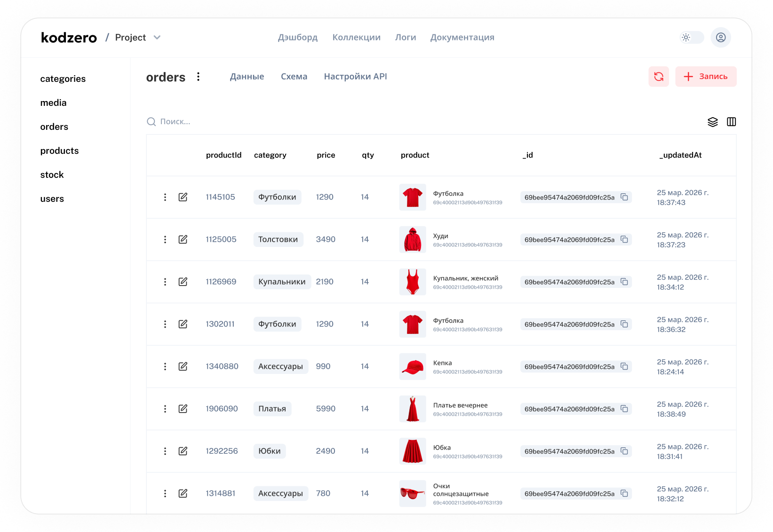773x532 pixels.
Task: Click the red refresh icon button
Action: click(x=658, y=77)
